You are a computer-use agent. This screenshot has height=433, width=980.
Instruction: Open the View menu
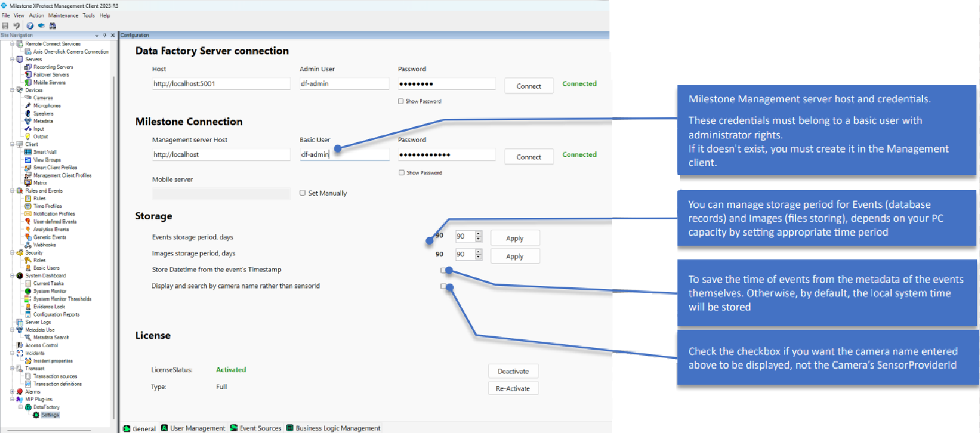(x=19, y=15)
